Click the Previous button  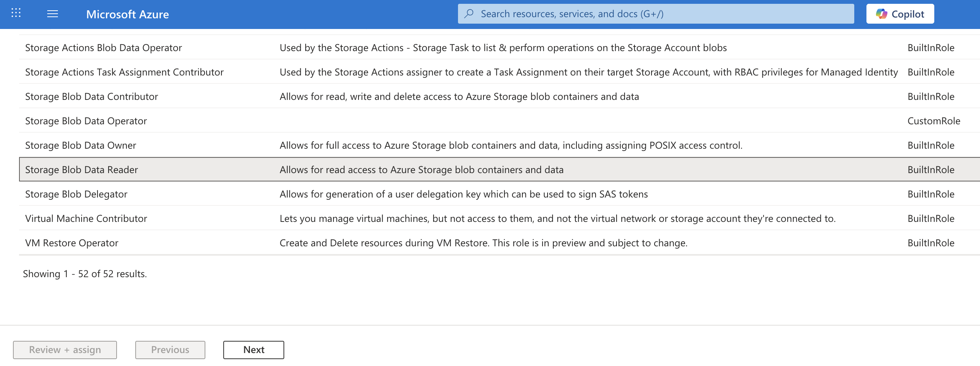[170, 350]
